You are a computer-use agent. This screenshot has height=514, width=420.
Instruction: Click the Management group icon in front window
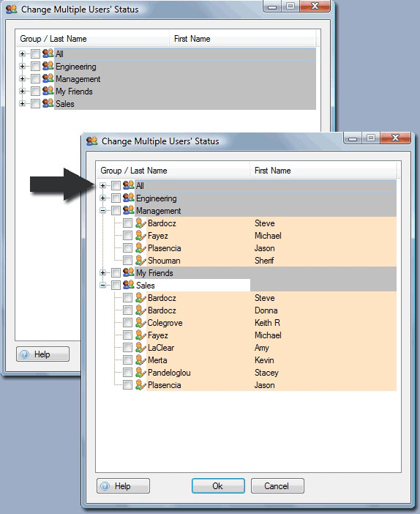(129, 210)
